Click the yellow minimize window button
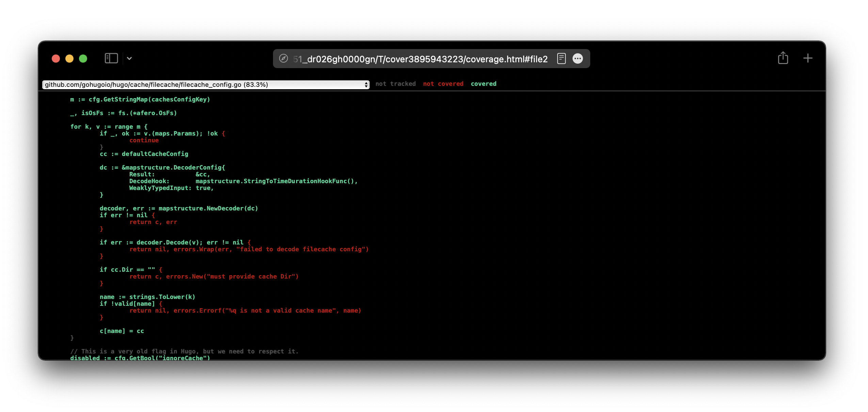The width and height of the screenshot is (868, 412). point(69,59)
